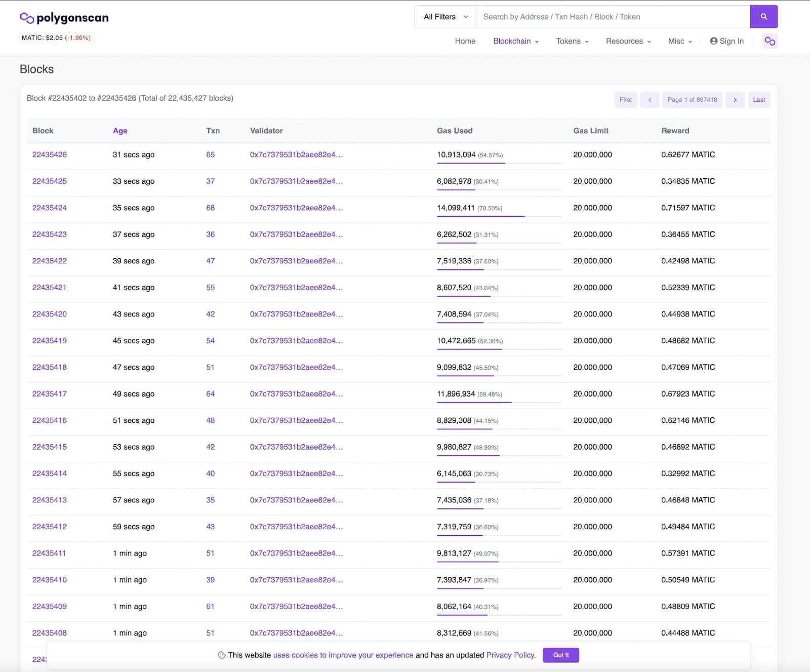Open the Home nav item
Viewport: 810px width, 672px height.
pyautogui.click(x=465, y=41)
